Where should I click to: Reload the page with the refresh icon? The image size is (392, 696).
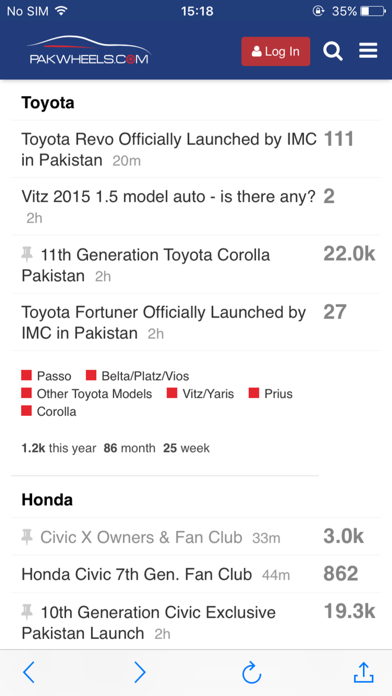point(251,672)
